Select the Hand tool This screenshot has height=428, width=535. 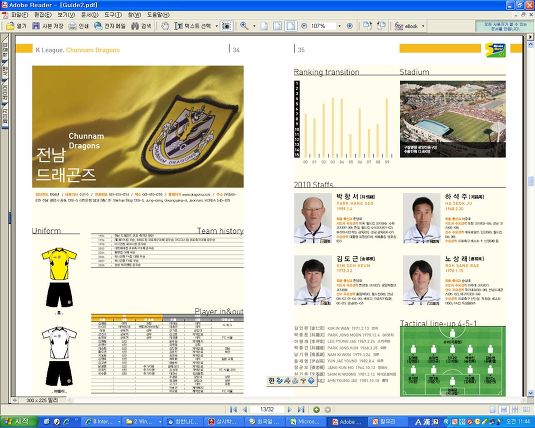[x=165, y=26]
